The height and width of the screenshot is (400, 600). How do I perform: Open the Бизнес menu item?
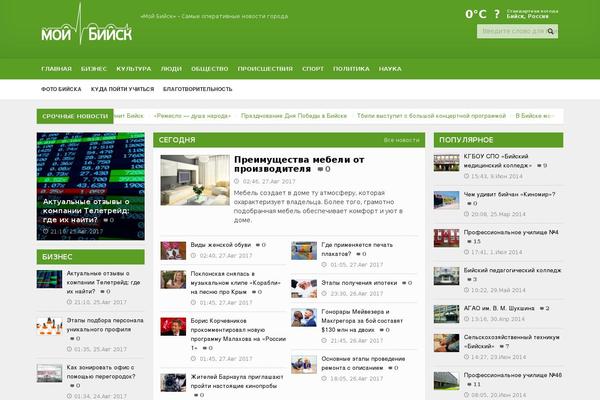pyautogui.click(x=94, y=69)
